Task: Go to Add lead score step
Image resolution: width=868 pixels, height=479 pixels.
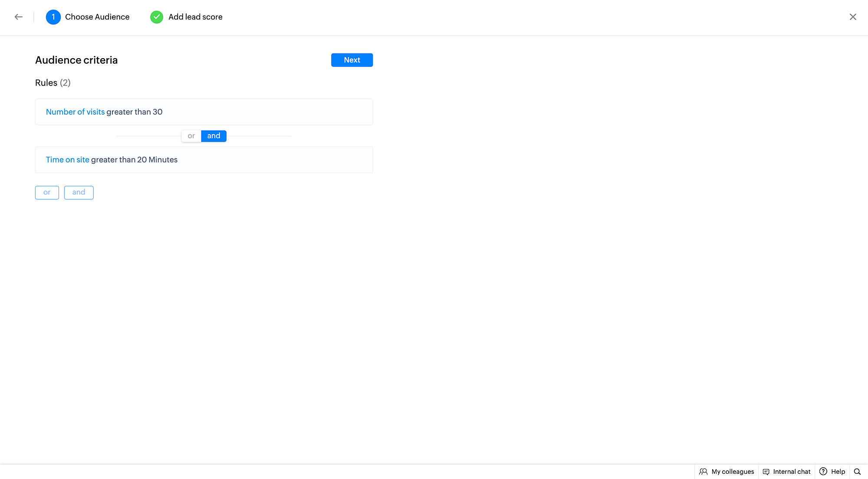Action: point(195,17)
